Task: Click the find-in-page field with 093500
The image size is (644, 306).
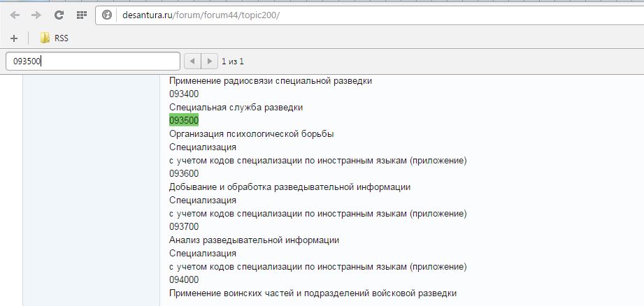Action: click(x=93, y=61)
